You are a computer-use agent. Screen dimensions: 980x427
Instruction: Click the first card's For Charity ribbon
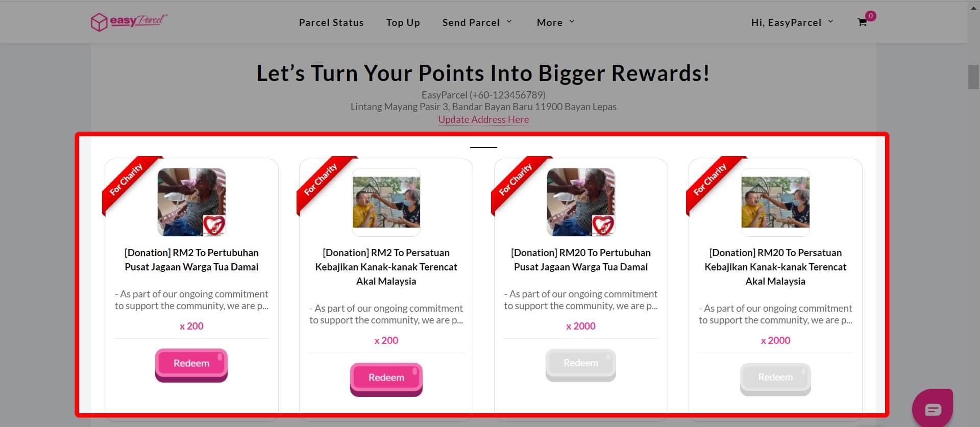tap(127, 180)
